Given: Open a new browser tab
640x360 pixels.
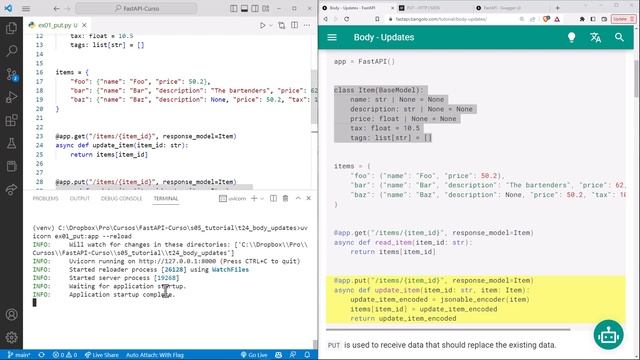Looking at the screenshot, I should click(x=558, y=8).
